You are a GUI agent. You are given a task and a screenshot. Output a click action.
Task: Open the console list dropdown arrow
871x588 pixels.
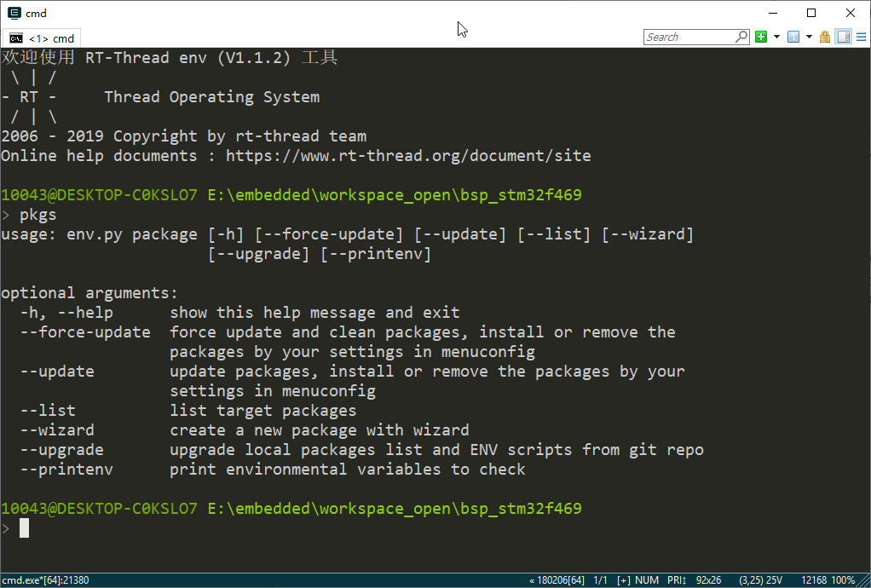pos(809,37)
